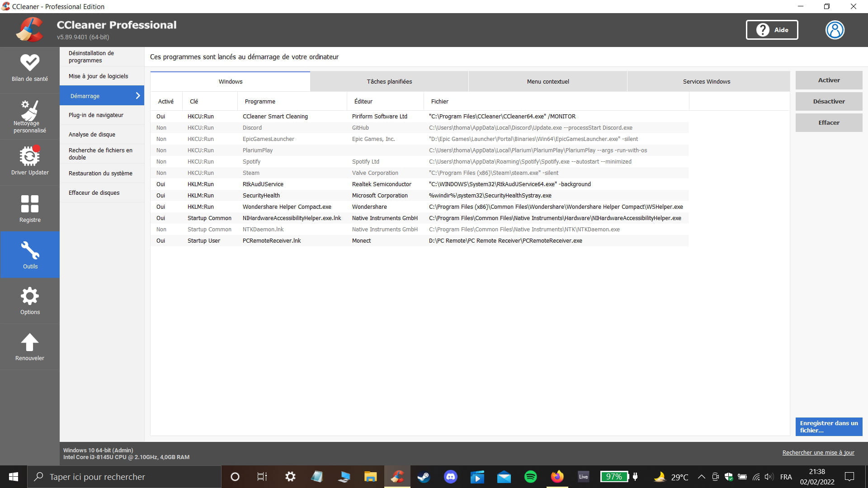Click the Activer button
The height and width of the screenshot is (488, 868).
coord(829,80)
